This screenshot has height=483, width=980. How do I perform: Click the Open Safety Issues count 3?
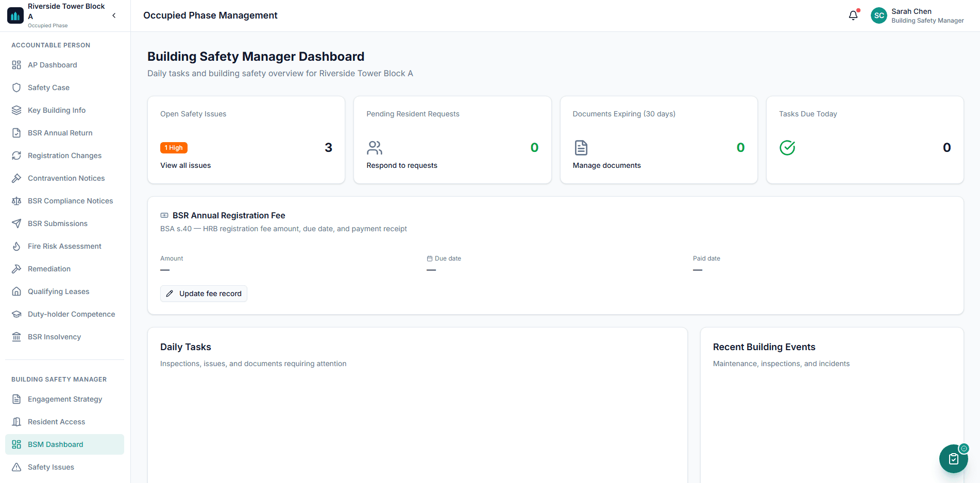point(328,148)
